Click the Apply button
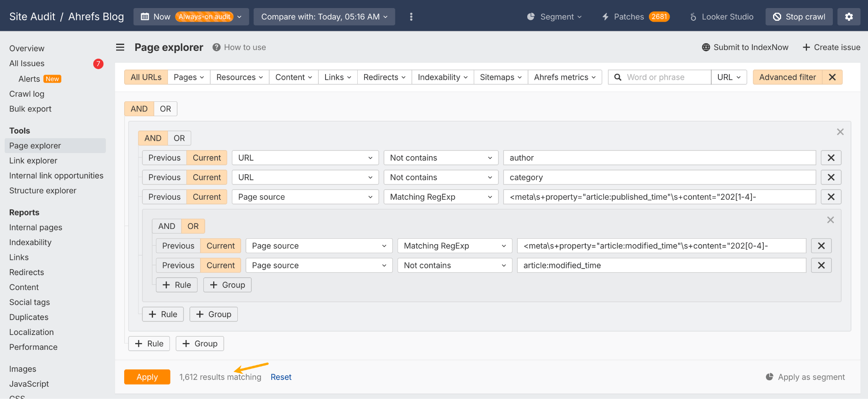The height and width of the screenshot is (399, 868). point(147,377)
